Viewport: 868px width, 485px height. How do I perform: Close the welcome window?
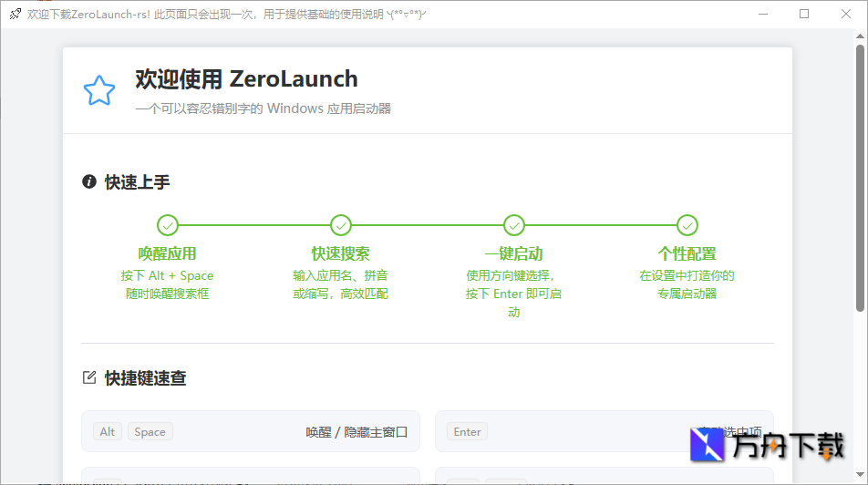pos(846,14)
